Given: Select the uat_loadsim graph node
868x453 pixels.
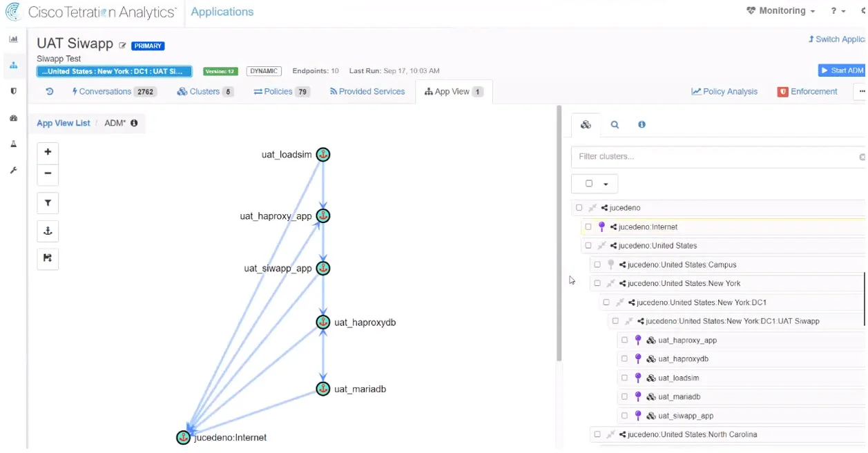Looking at the screenshot, I should pyautogui.click(x=323, y=155).
